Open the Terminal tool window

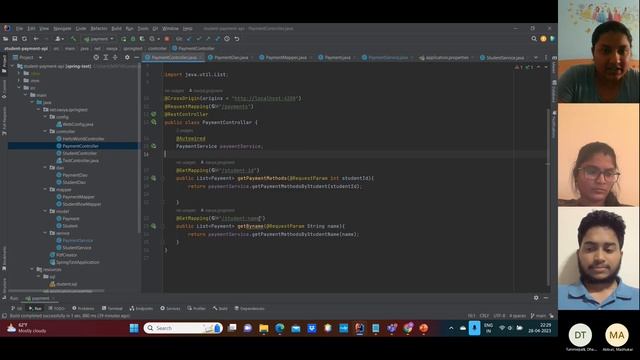point(112,309)
